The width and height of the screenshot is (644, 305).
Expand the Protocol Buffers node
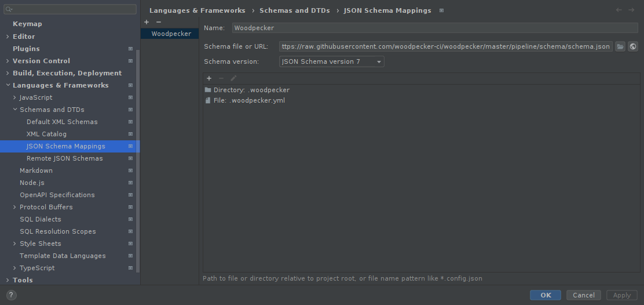pyautogui.click(x=14, y=207)
